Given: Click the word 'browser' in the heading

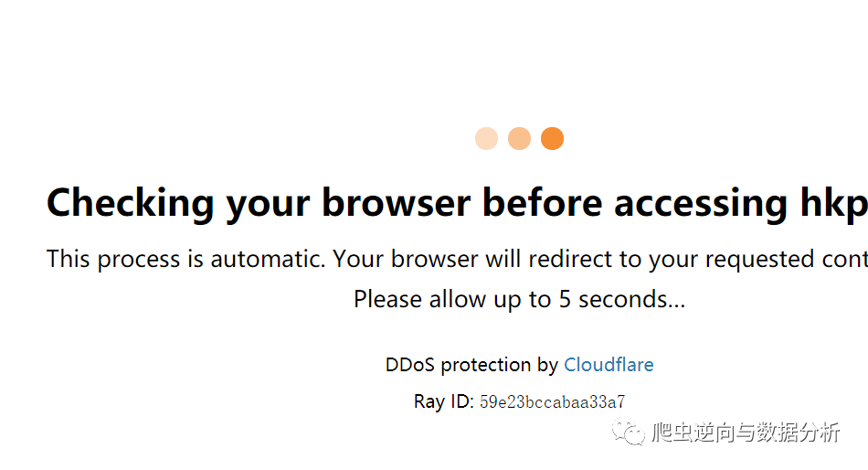Looking at the screenshot, I should [397, 203].
